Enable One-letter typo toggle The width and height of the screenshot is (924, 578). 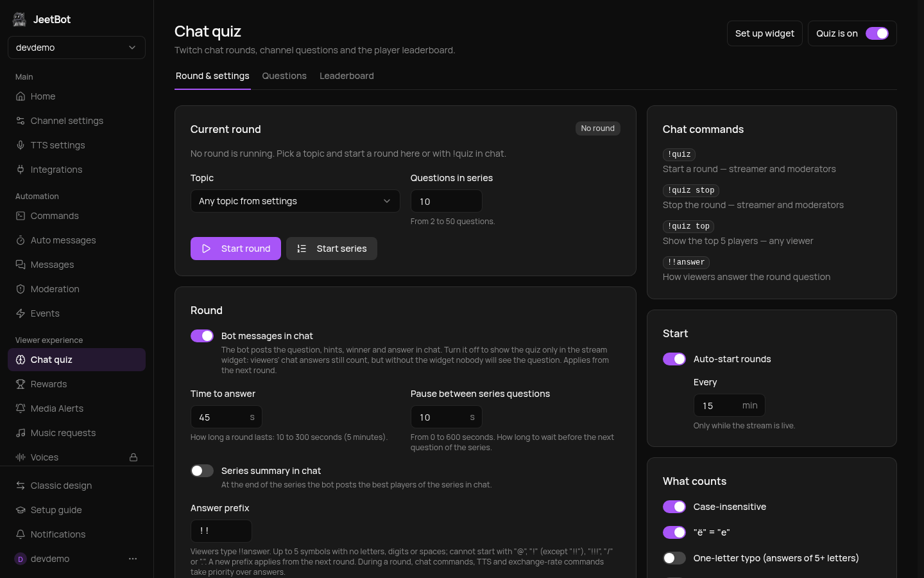click(674, 558)
